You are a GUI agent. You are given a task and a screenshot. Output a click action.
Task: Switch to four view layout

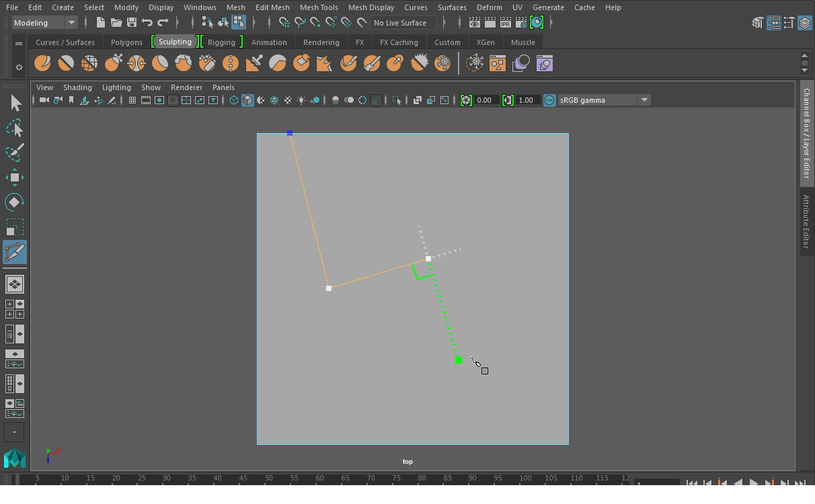tap(15, 309)
